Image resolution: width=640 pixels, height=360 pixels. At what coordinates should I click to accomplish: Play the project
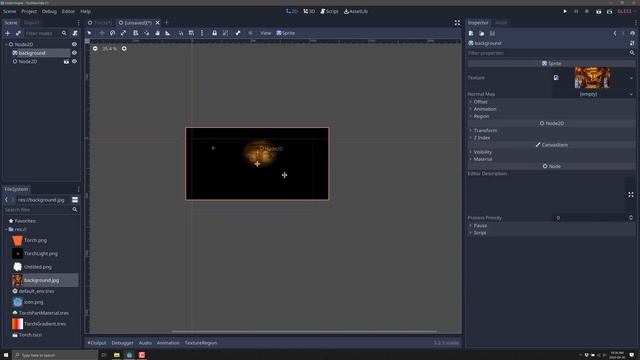pos(565,11)
